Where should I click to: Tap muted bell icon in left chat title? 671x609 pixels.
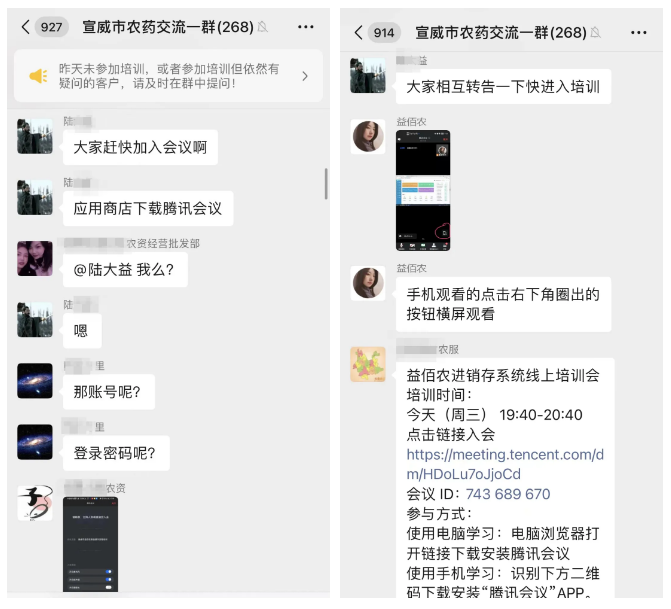tap(263, 27)
